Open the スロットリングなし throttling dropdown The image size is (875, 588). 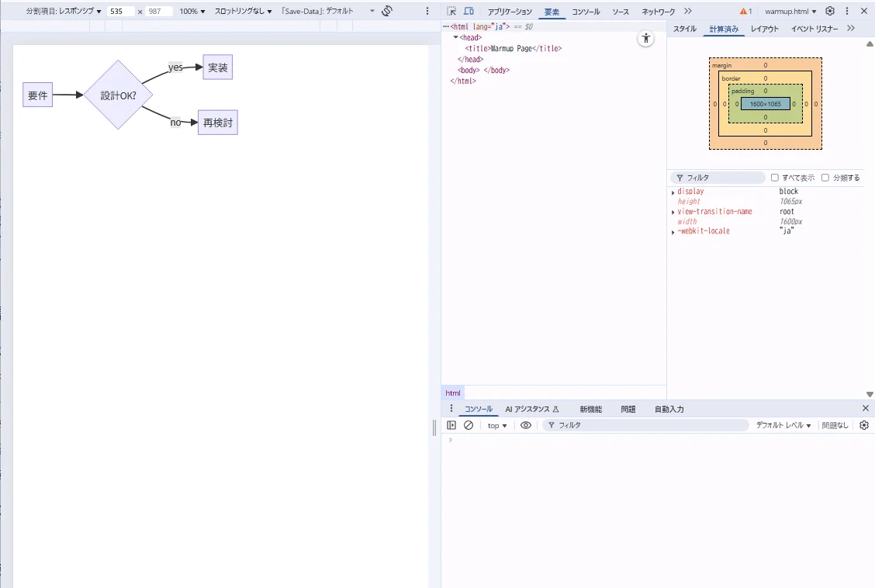pos(244,12)
